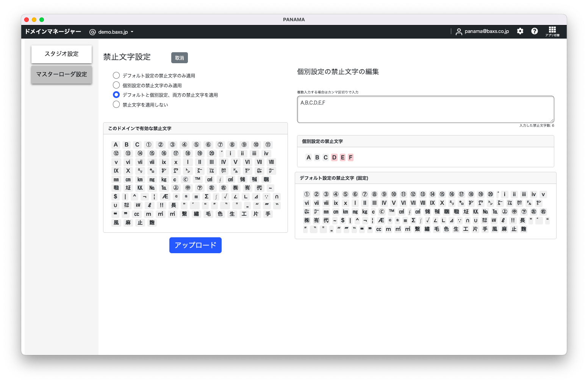
Task: Open the スタジオ設定 tab
Action: pos(61,54)
